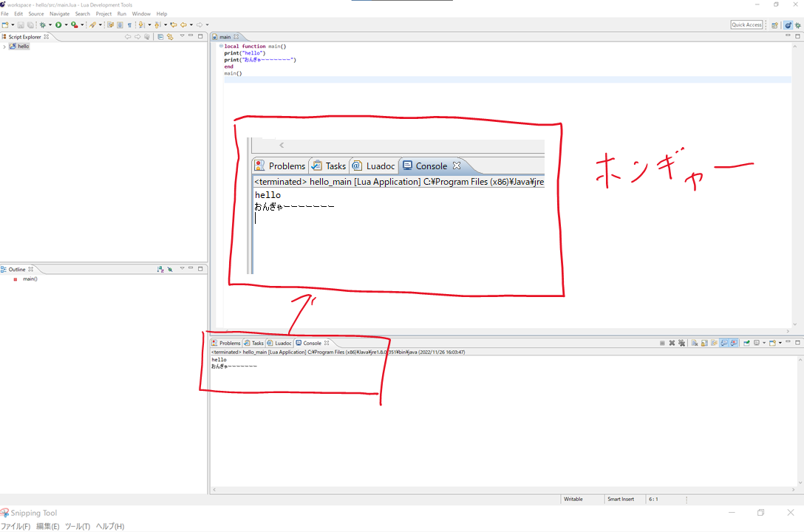The height and width of the screenshot is (532, 804).
Task: Click the 'Writable' status bar entry
Action: pyautogui.click(x=573, y=499)
